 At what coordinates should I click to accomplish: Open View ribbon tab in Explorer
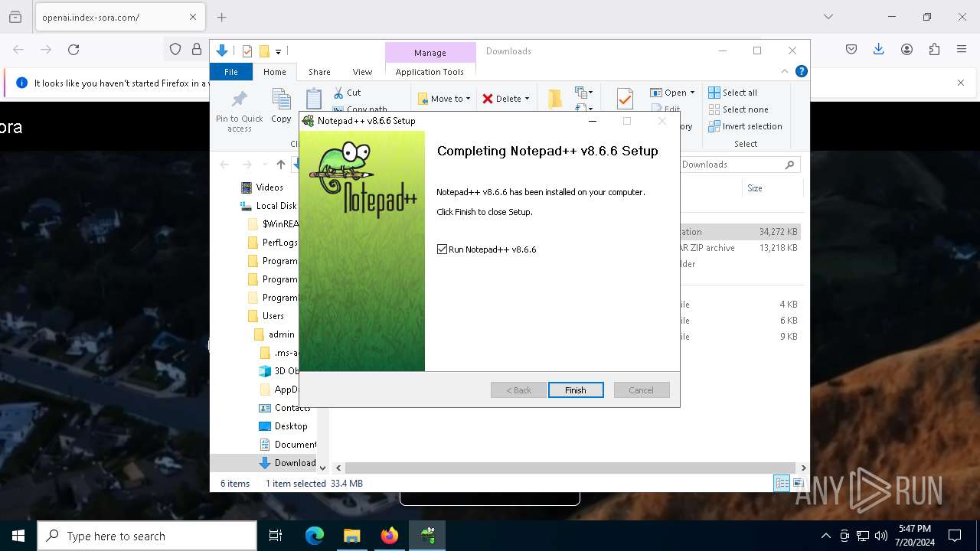[x=362, y=72]
